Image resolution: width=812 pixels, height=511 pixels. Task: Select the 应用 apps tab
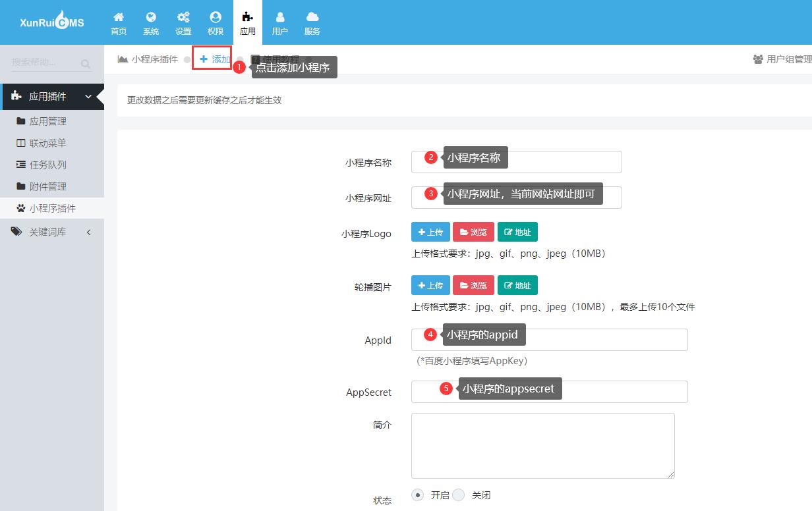click(248, 23)
